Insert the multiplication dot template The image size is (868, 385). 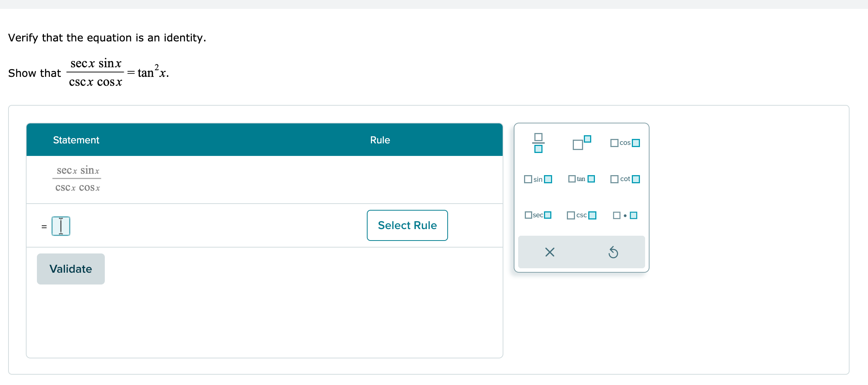coord(625,215)
